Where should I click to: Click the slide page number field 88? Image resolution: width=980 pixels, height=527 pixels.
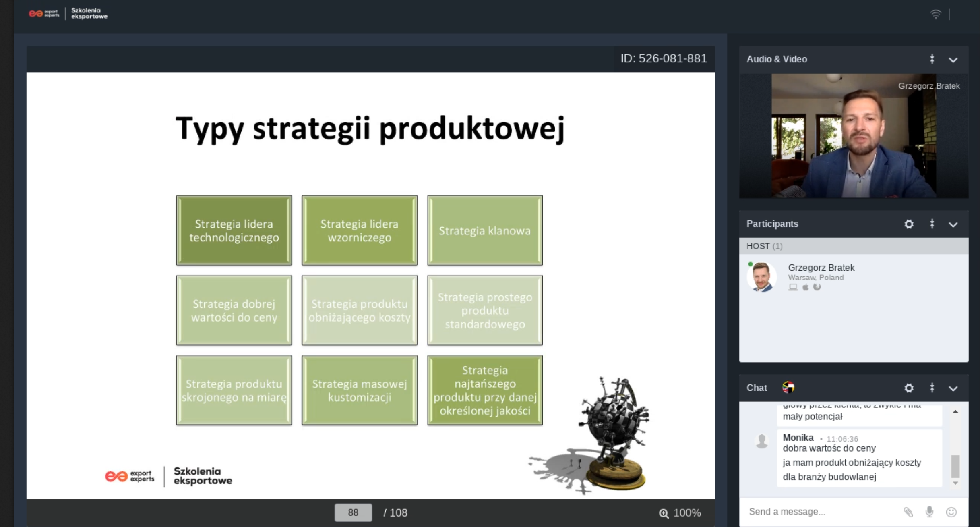[353, 512]
